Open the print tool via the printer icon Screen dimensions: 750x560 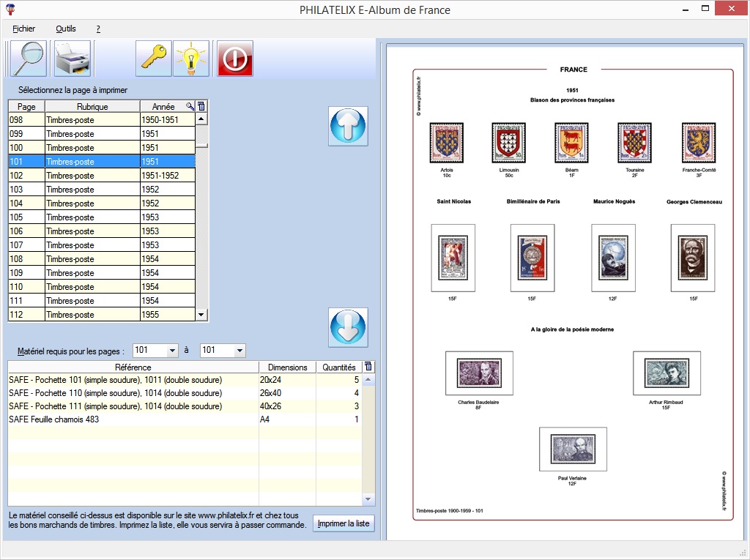point(73,59)
